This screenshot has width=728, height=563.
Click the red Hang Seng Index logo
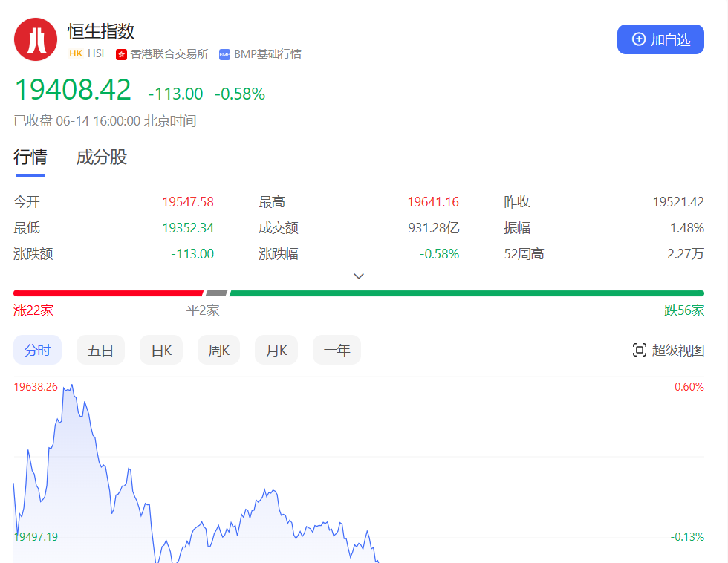(36, 39)
